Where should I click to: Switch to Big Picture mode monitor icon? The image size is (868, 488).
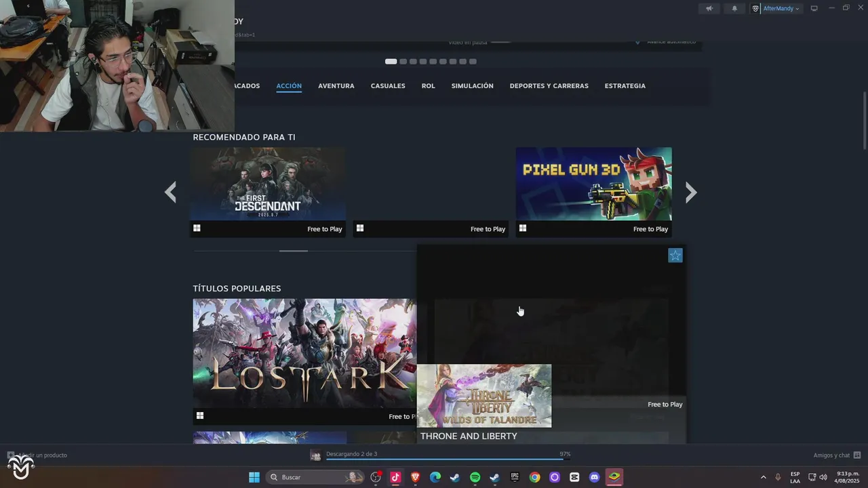[814, 9]
